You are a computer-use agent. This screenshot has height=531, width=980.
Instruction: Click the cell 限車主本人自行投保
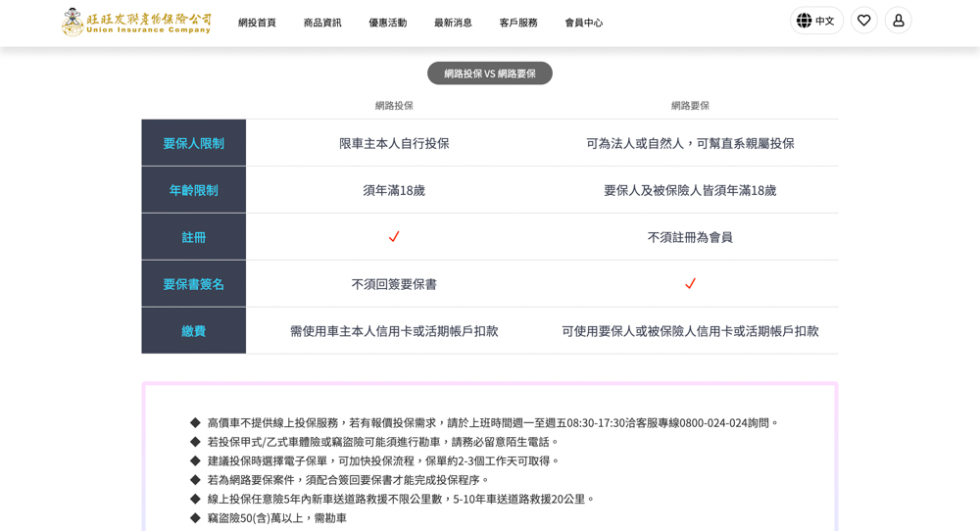[x=394, y=143]
